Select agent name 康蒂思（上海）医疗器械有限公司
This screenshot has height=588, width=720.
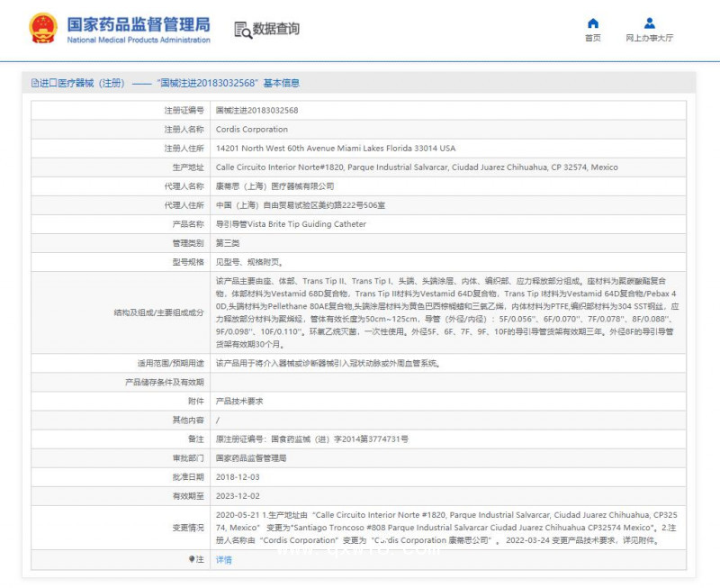(x=275, y=186)
